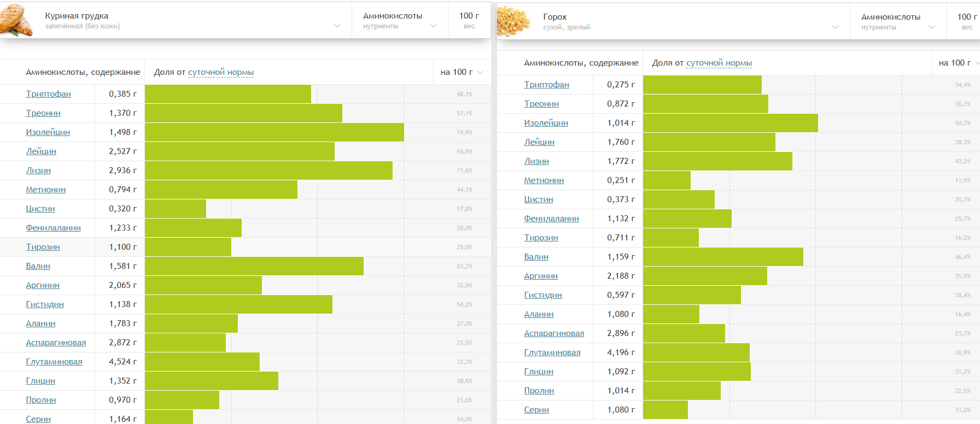Open Серин link in pea table

tap(536, 410)
